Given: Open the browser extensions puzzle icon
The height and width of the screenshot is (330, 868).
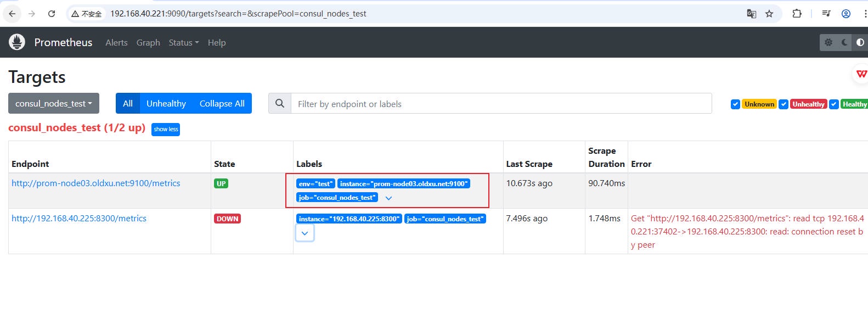Looking at the screenshot, I should [797, 14].
